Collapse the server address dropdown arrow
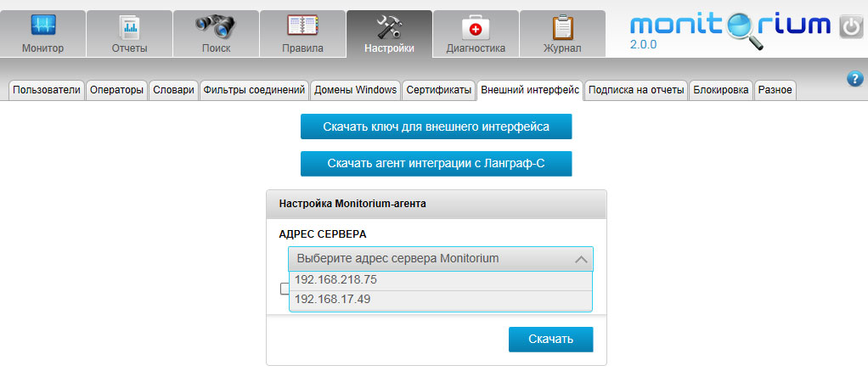 pyautogui.click(x=581, y=259)
